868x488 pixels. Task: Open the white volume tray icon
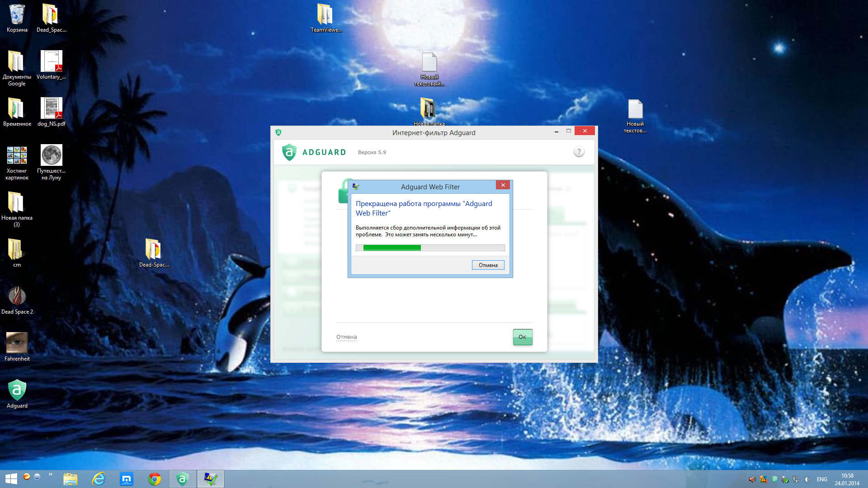[x=807, y=479]
